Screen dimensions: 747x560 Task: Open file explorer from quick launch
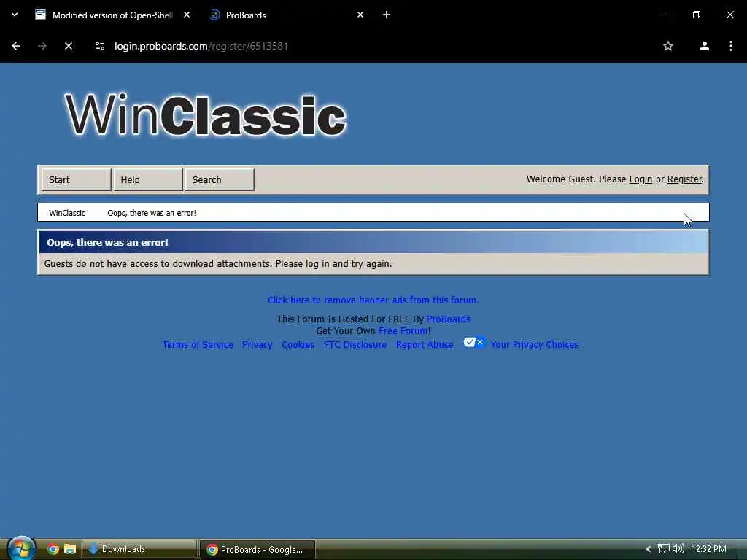(70, 549)
